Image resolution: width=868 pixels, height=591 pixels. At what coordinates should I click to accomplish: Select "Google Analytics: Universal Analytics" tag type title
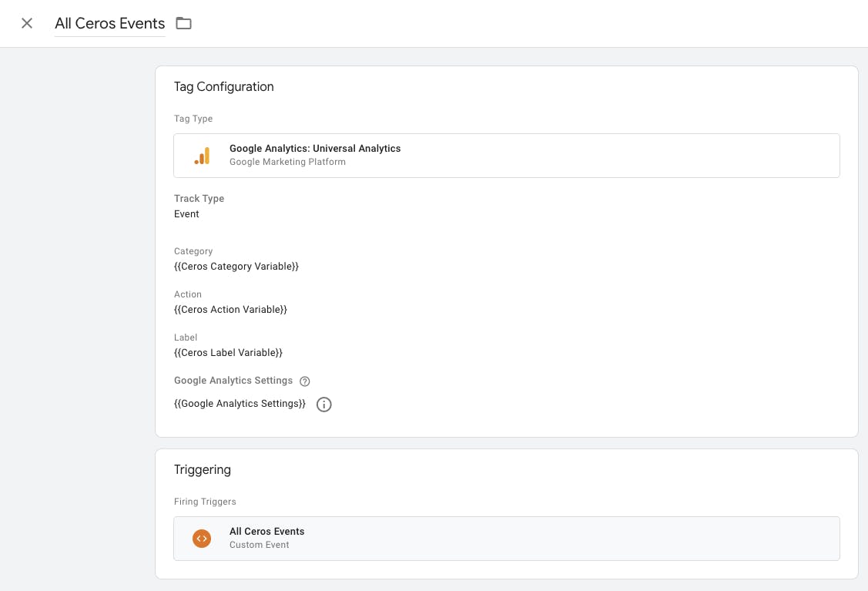tap(315, 148)
